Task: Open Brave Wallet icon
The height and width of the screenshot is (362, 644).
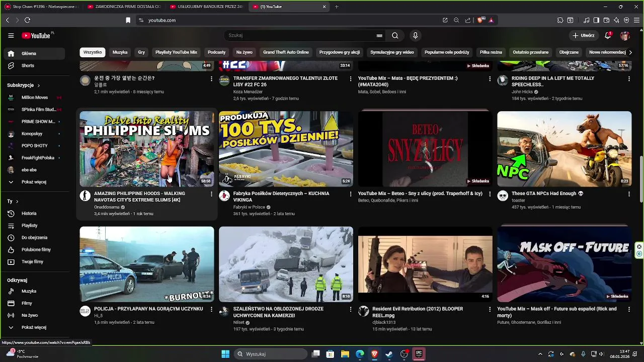Action: pos(606,20)
